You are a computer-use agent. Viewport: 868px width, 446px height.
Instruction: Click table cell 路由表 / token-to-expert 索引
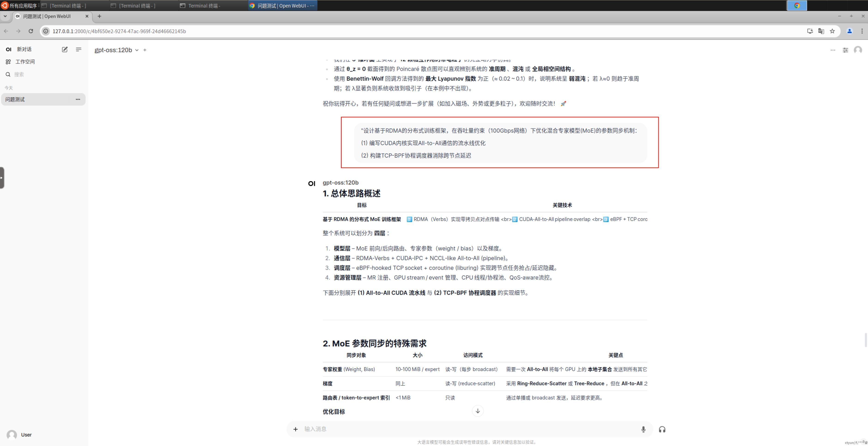(x=356, y=397)
